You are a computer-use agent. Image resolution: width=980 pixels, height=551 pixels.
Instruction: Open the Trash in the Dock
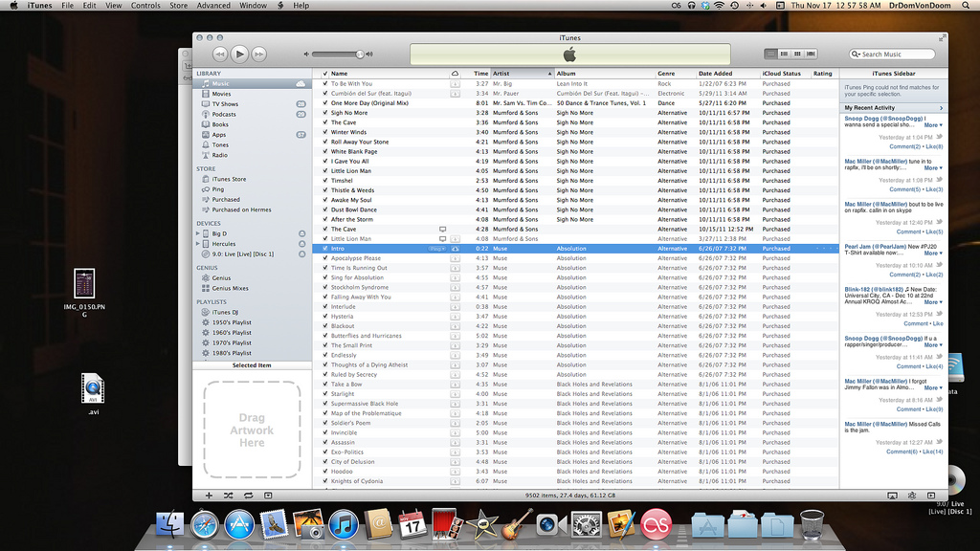[812, 525]
